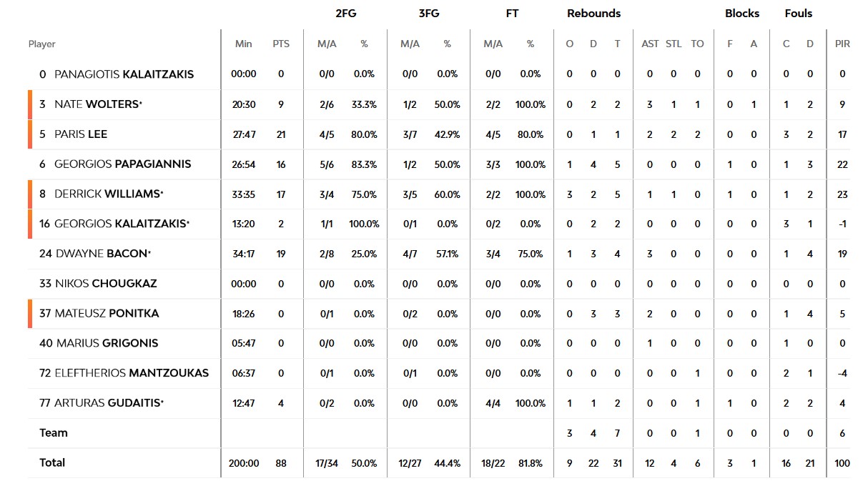Viewport: 868px width, 491px height.
Task: Click the PIR column header
Action: click(x=842, y=44)
